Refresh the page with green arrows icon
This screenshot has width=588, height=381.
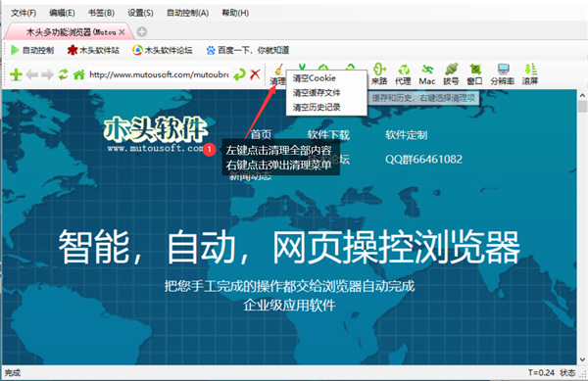click(63, 74)
